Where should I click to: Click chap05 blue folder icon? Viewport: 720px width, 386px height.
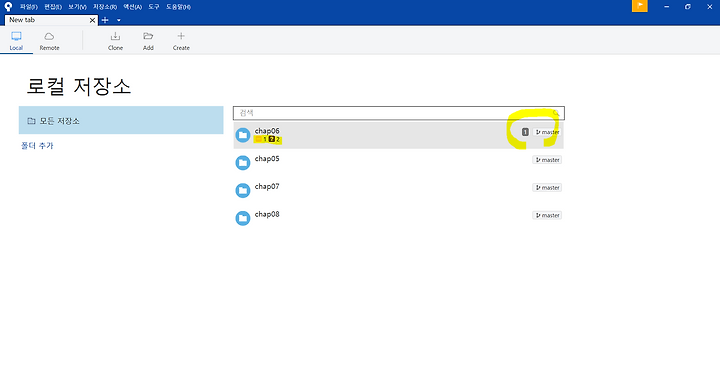pos(243,162)
